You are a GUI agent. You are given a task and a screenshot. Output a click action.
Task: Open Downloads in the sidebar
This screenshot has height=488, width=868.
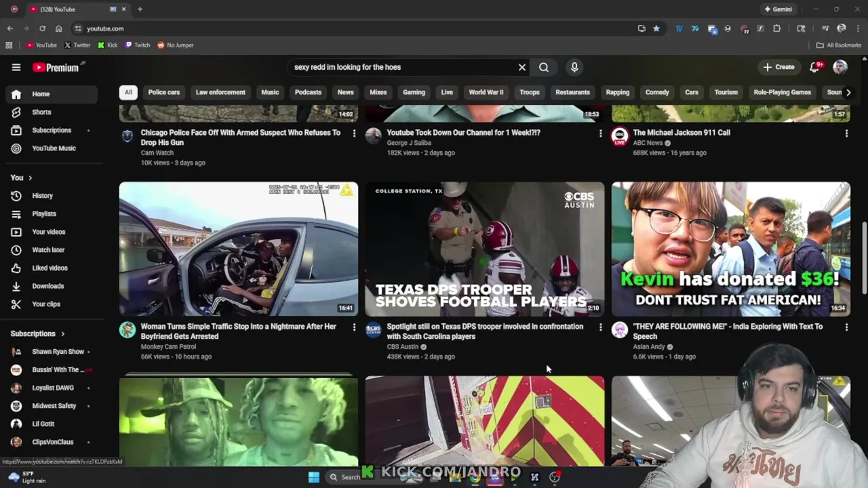[53, 286]
